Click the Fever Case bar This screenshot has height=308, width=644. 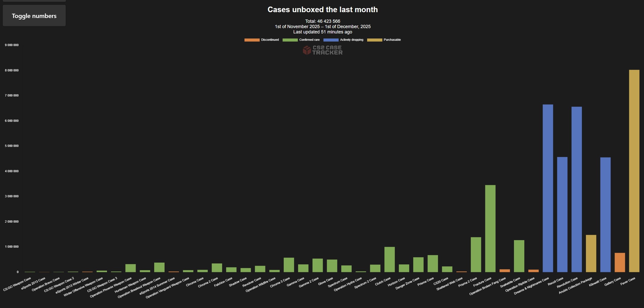tap(634, 171)
